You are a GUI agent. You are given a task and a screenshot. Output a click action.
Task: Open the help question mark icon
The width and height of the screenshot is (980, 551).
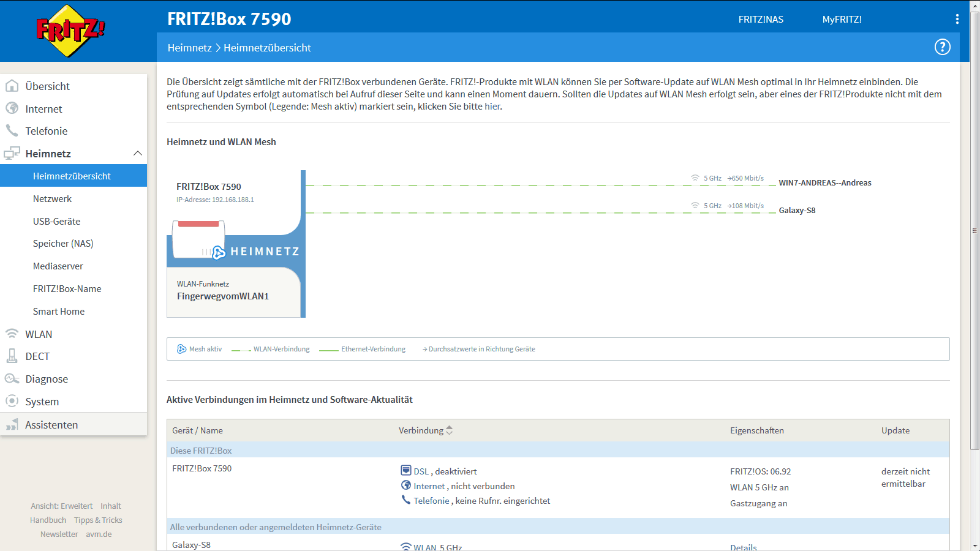coord(943,47)
